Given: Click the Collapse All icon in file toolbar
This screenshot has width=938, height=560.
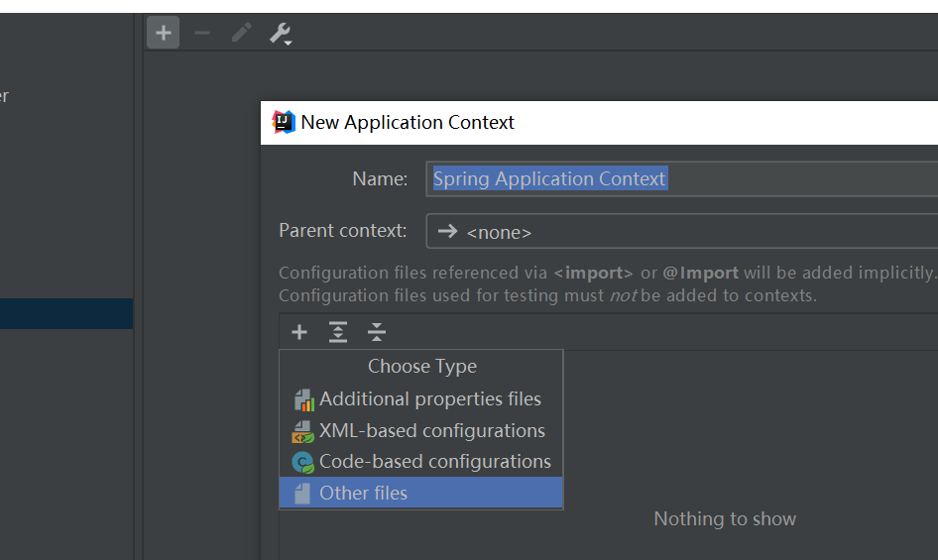Looking at the screenshot, I should [377, 332].
